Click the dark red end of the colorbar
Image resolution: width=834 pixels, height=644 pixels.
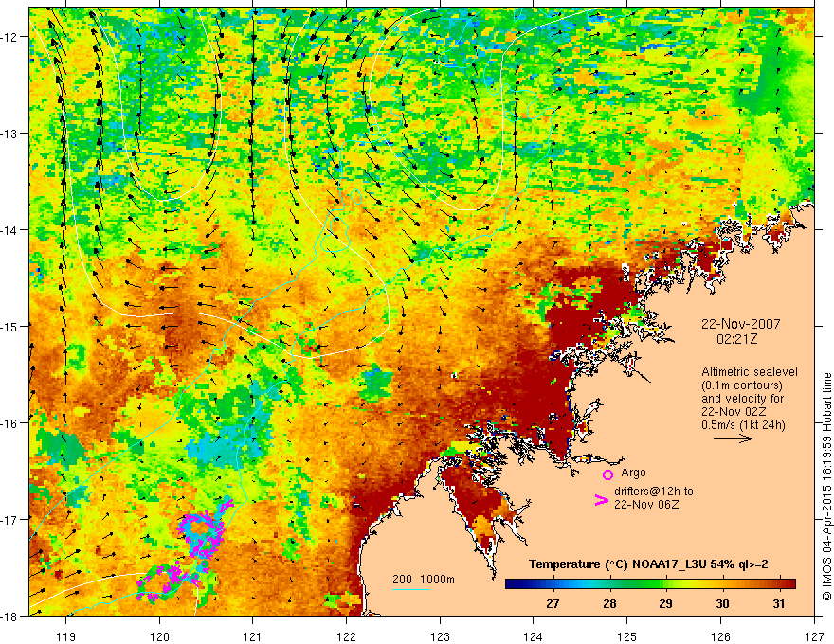click(789, 584)
